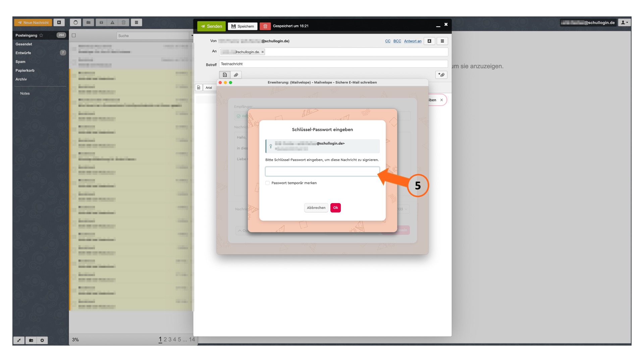Screen dimensions: 644x362
Task: Tick the select-all checkbox above mail list
Action: 74,35
